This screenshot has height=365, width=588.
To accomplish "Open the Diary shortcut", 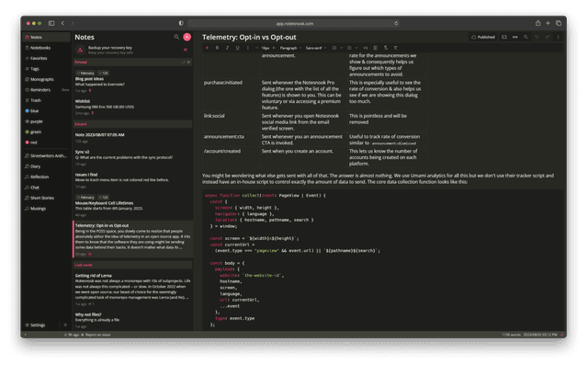I will [x=46, y=166].
